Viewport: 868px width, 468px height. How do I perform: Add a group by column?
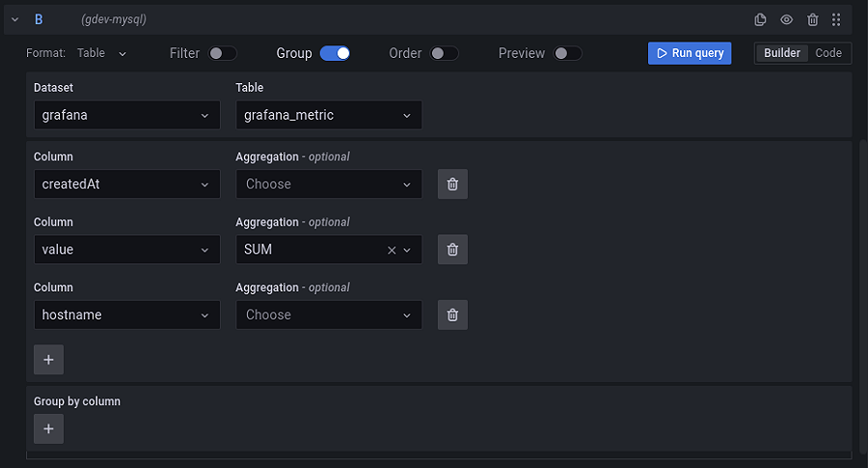[48, 429]
